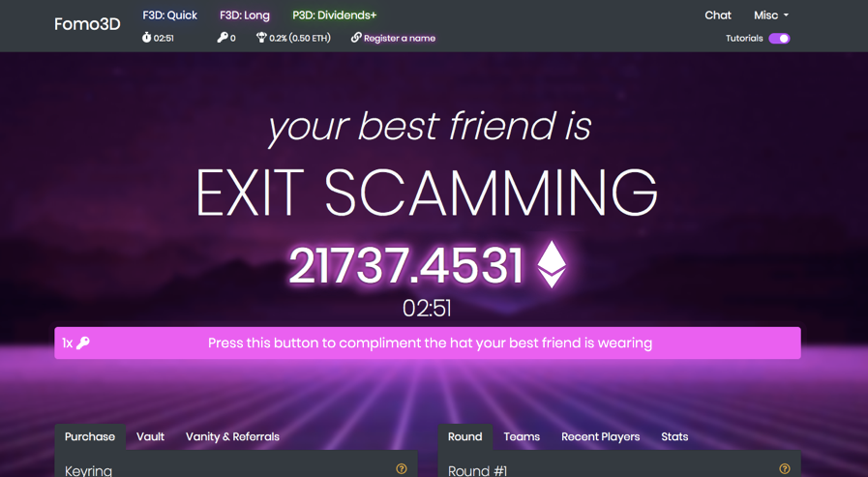The image size is (868, 477).
Task: Go to F3D: Quick game
Action: coord(170,15)
